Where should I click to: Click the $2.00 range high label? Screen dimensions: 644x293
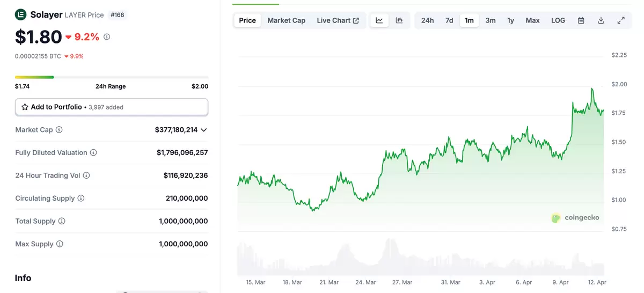point(200,86)
